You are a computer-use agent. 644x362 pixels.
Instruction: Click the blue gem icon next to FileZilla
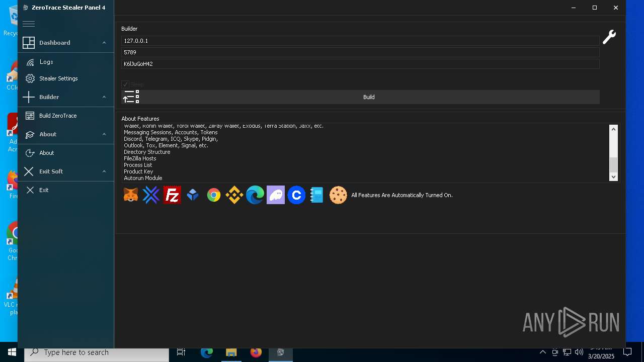coord(193,195)
